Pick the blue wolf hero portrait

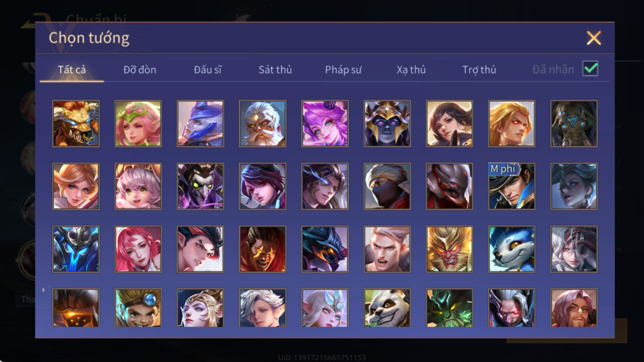click(511, 249)
